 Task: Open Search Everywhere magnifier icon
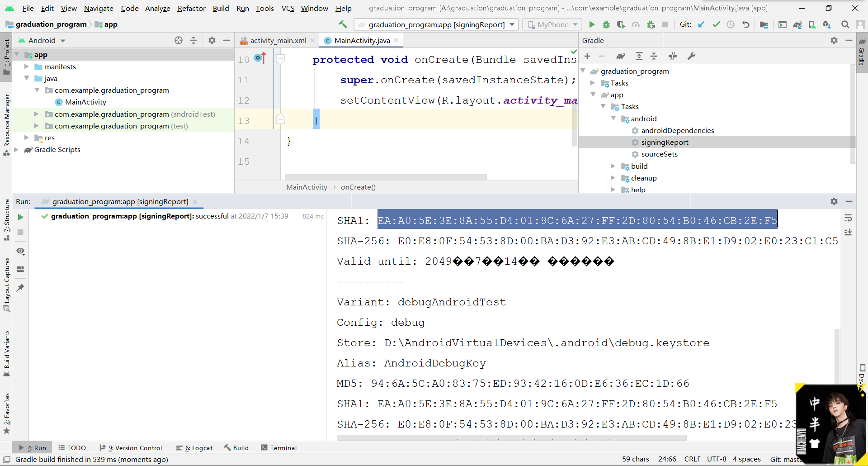click(845, 24)
